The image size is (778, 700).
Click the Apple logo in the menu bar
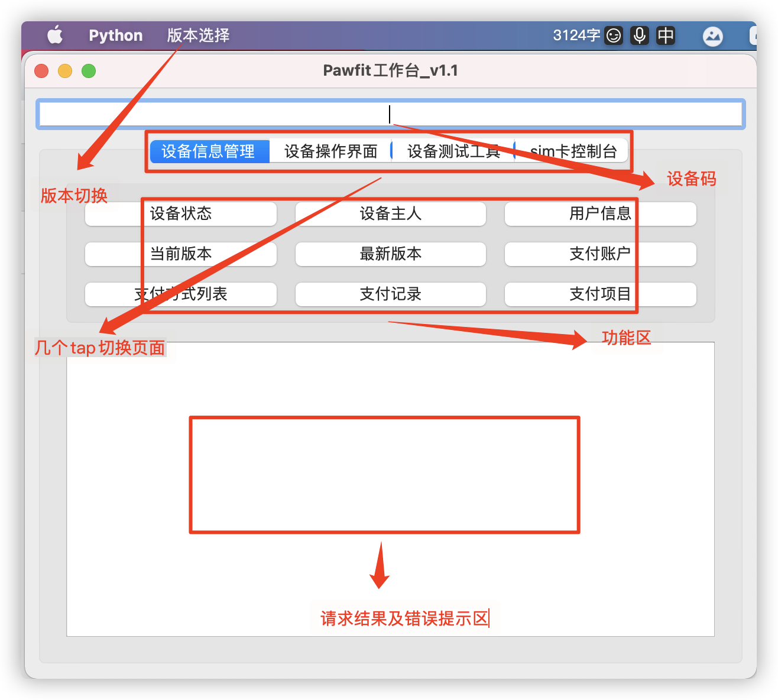(x=54, y=35)
